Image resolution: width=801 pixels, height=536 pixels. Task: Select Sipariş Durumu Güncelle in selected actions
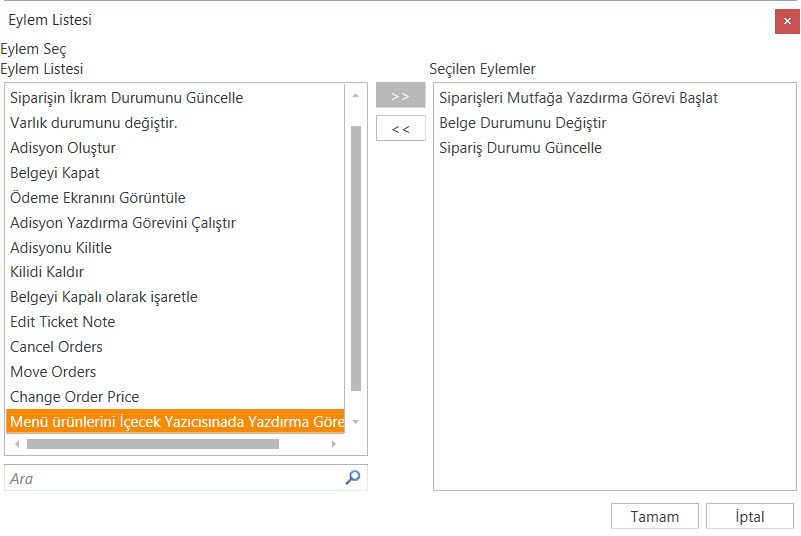pyautogui.click(x=520, y=148)
